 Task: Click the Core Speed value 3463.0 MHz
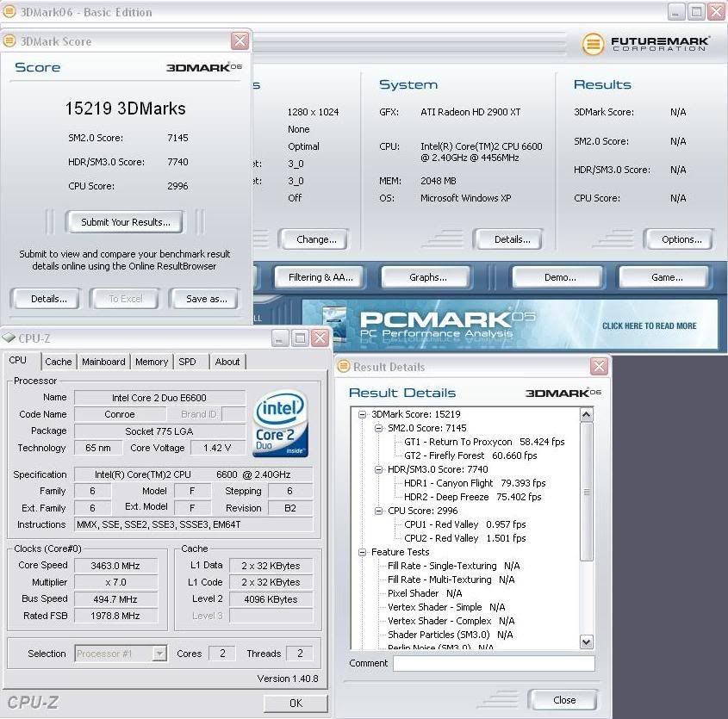115,566
